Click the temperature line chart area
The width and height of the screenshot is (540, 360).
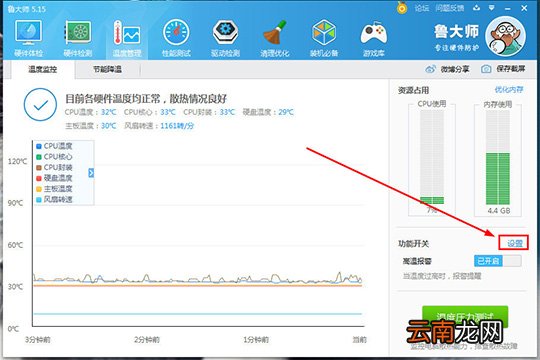tap(198, 234)
